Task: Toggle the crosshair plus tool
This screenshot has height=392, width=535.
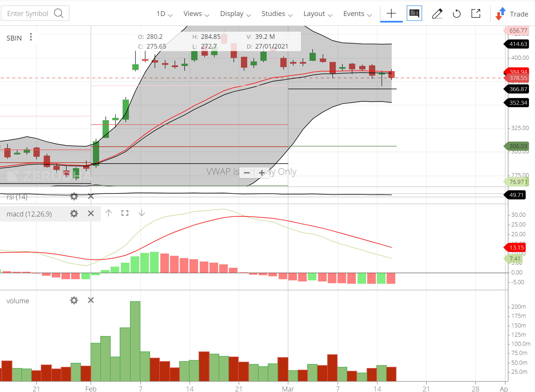Action: (391, 13)
